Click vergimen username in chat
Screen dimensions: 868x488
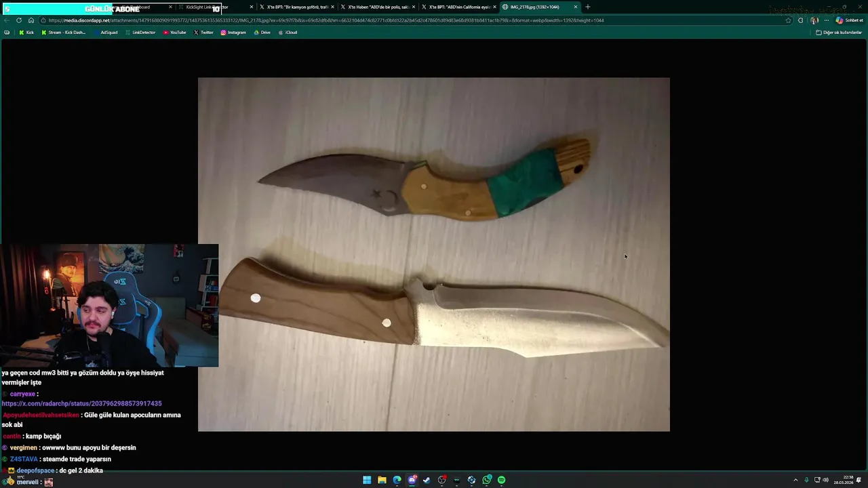click(x=24, y=447)
